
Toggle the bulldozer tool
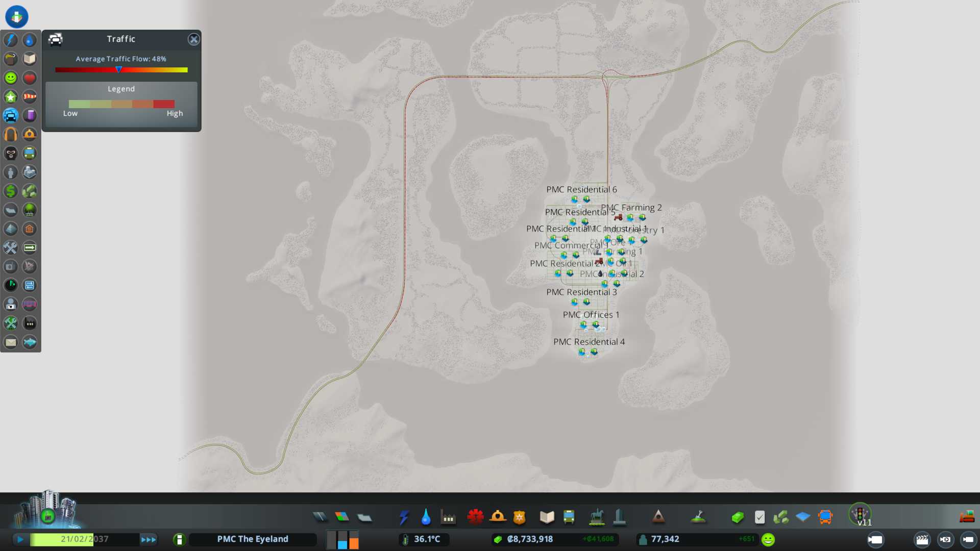click(x=966, y=517)
